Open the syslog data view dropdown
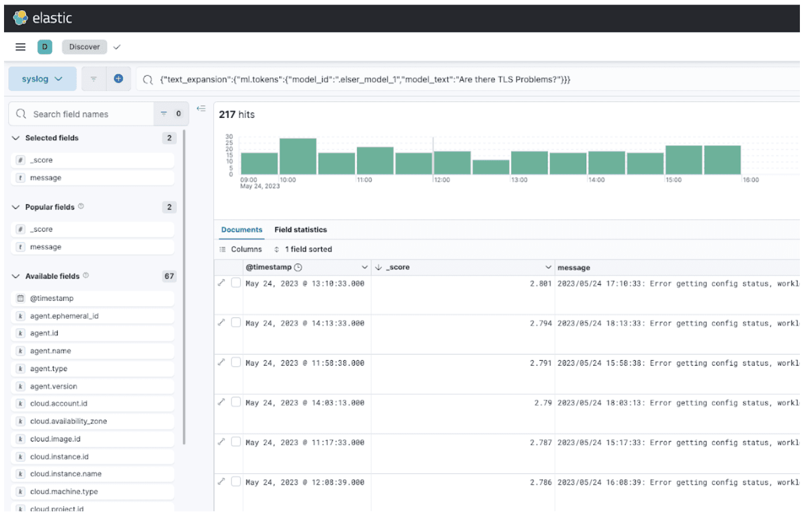Image resolution: width=812 pixels, height=518 pixels. (x=42, y=79)
